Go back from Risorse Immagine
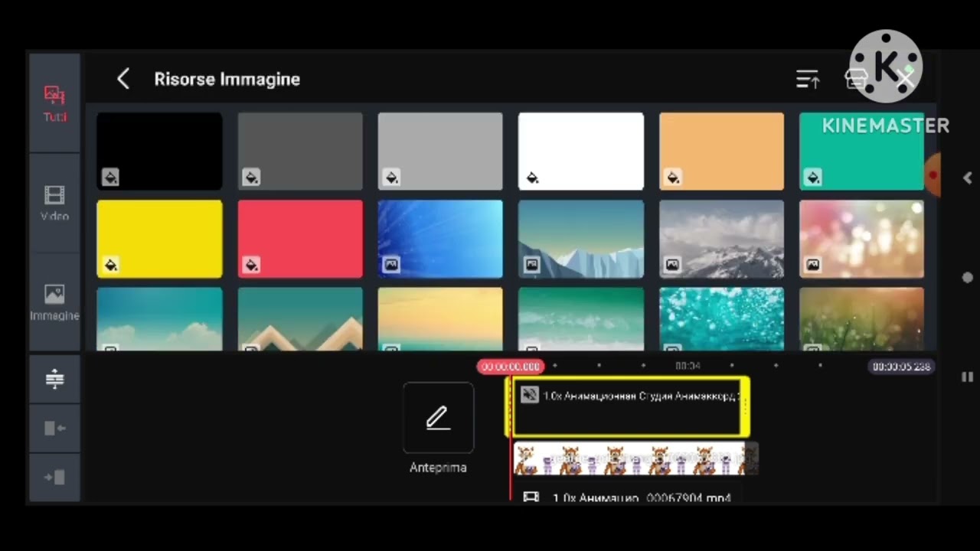 click(x=123, y=79)
